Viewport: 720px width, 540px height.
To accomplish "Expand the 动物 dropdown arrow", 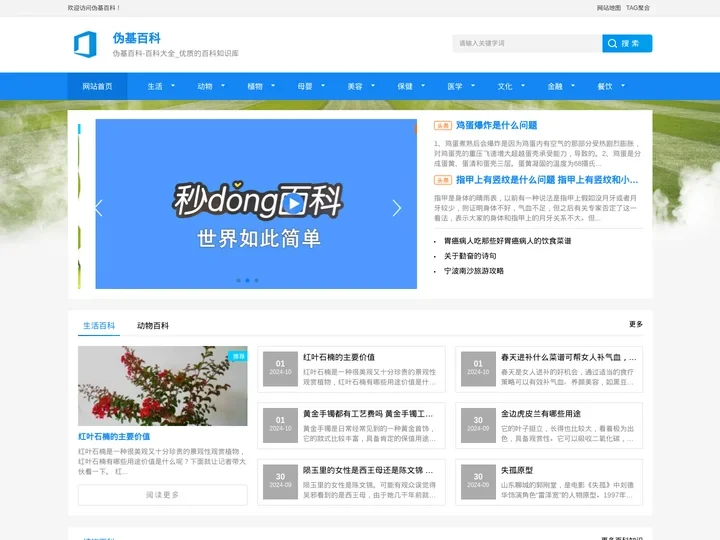I will point(223,85).
